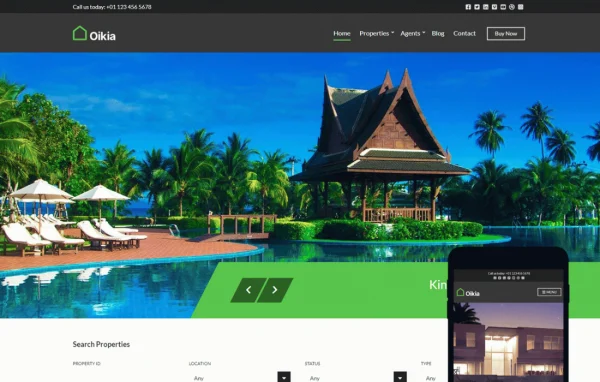Click the Buy Now button
The image size is (600, 382).
[506, 34]
